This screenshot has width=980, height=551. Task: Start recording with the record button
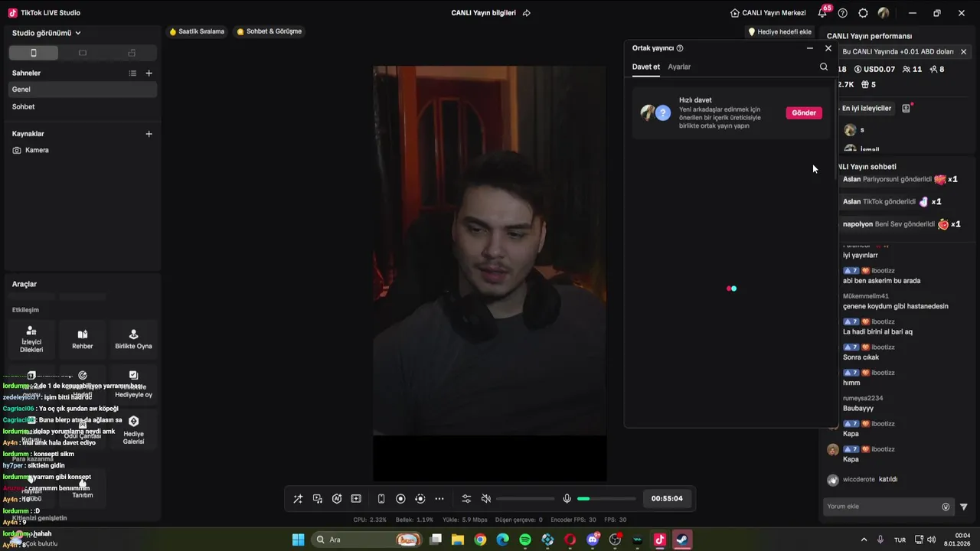tap(400, 499)
